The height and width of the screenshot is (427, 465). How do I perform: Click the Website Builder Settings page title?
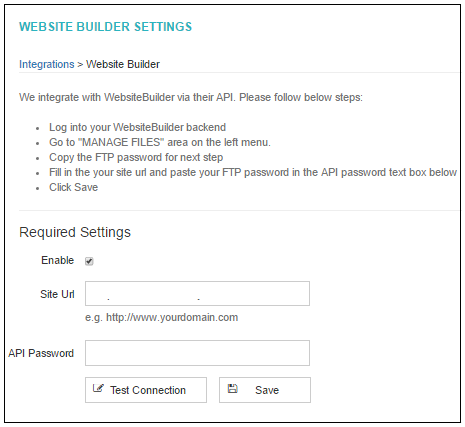pyautogui.click(x=105, y=27)
